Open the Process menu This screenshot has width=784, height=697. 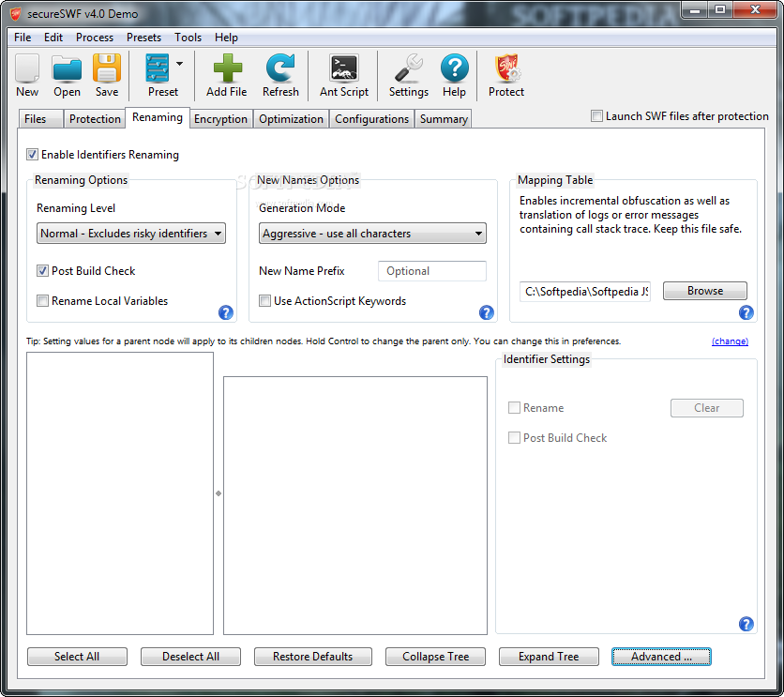[95, 38]
